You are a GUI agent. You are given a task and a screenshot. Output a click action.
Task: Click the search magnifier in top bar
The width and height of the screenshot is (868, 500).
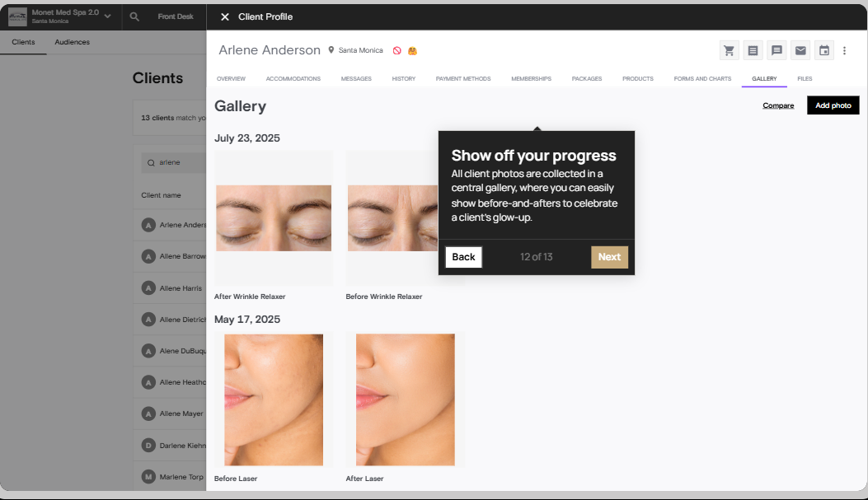coord(134,16)
